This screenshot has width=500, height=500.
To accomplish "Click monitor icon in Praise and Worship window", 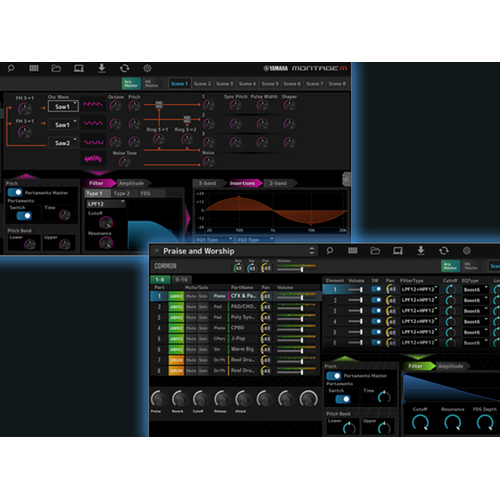I will (398, 251).
